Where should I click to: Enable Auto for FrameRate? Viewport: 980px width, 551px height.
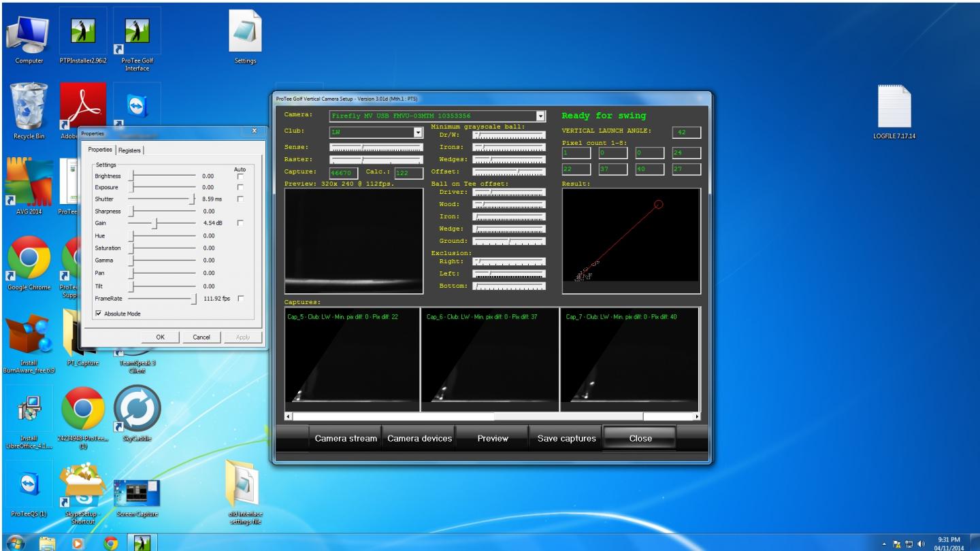click(x=240, y=298)
